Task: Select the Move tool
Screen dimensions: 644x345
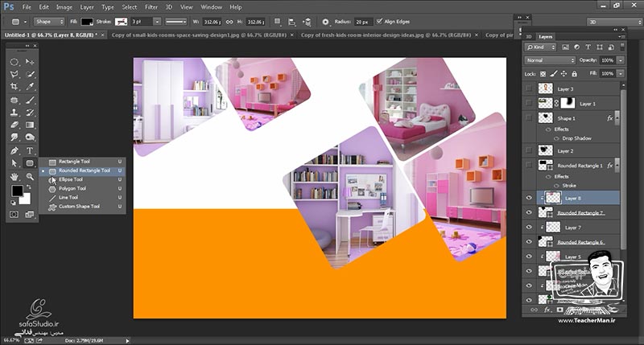Action: pos(30,62)
